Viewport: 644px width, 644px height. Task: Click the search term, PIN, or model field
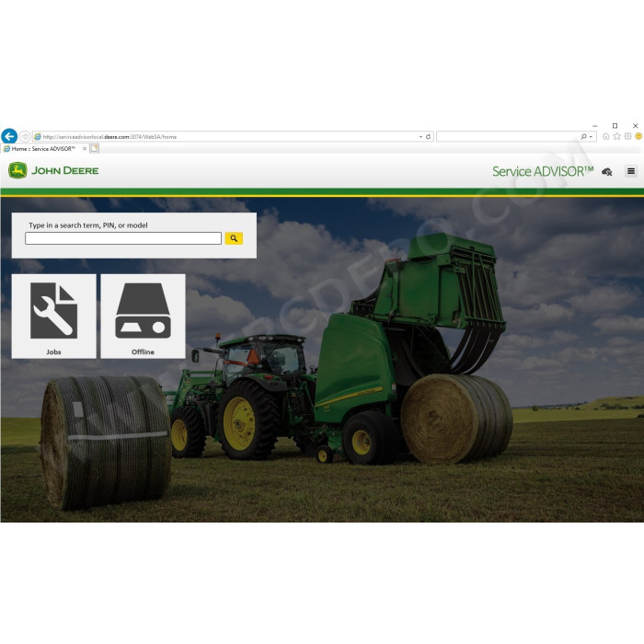tap(123, 238)
